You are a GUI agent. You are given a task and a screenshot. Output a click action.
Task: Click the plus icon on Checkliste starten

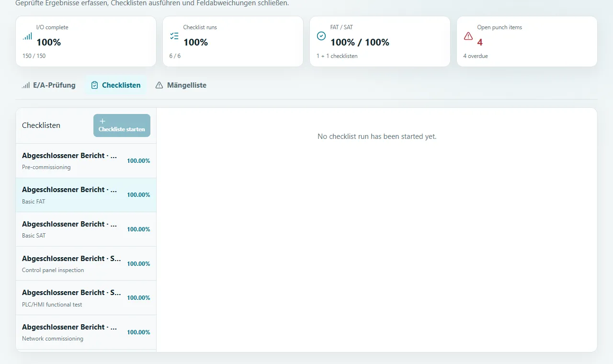102,122
